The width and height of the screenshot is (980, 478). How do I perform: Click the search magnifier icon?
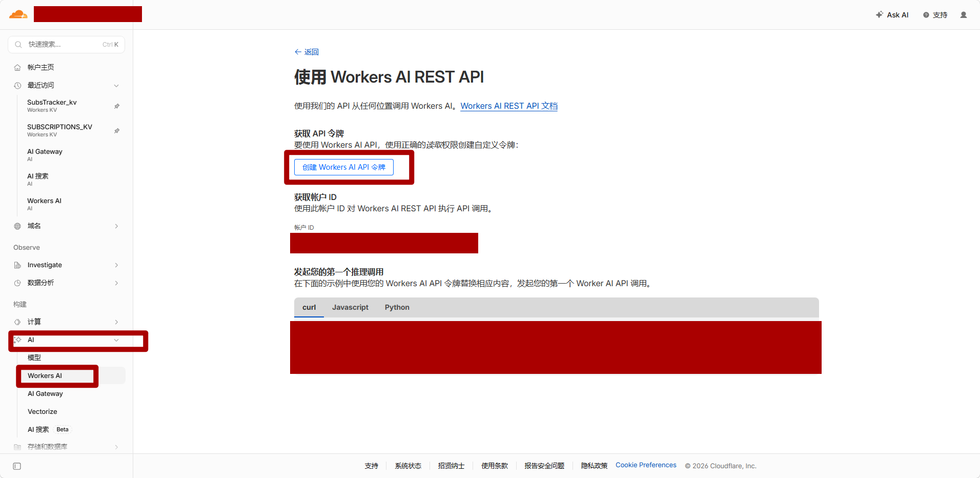18,45
